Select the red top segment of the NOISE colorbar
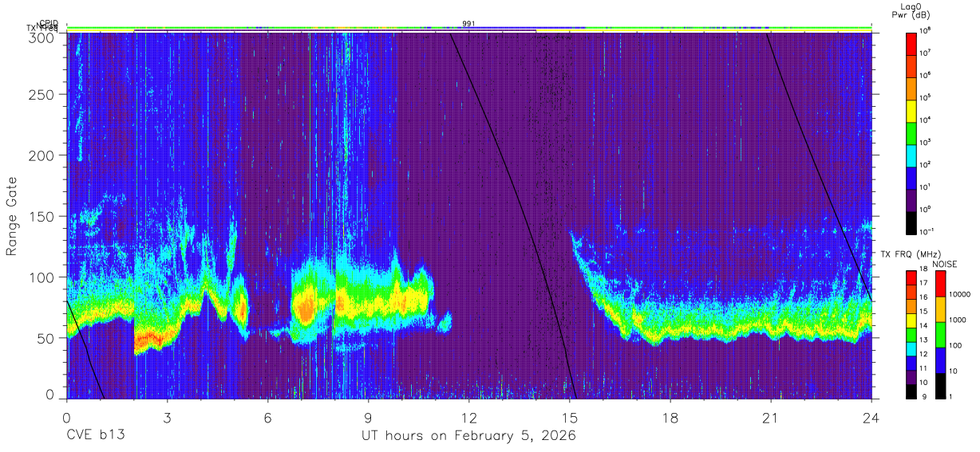 pos(940,284)
